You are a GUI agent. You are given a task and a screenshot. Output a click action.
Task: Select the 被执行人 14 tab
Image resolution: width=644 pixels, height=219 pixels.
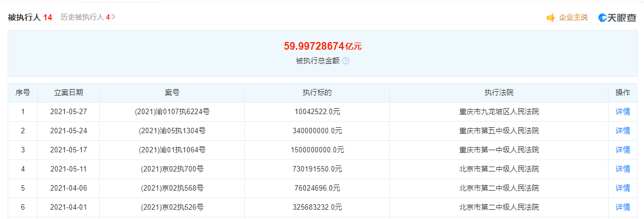tap(30, 17)
